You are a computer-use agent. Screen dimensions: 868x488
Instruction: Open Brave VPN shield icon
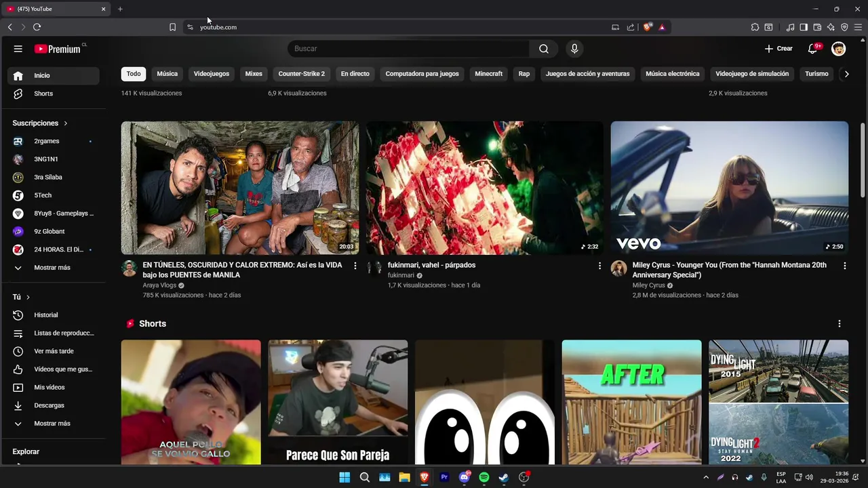[x=844, y=27]
